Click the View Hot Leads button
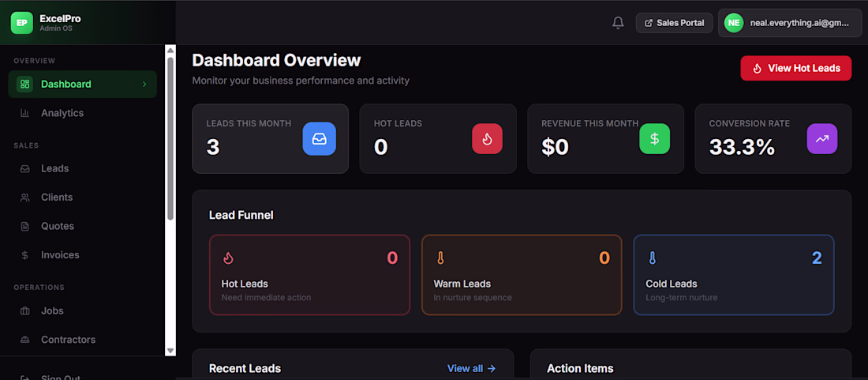The image size is (868, 380). click(796, 68)
